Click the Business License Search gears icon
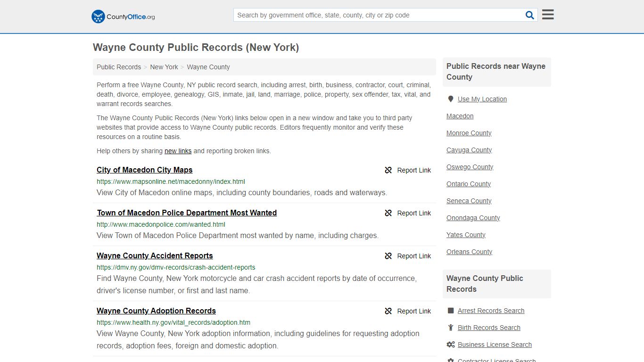The height and width of the screenshot is (362, 644). pyautogui.click(x=451, y=345)
